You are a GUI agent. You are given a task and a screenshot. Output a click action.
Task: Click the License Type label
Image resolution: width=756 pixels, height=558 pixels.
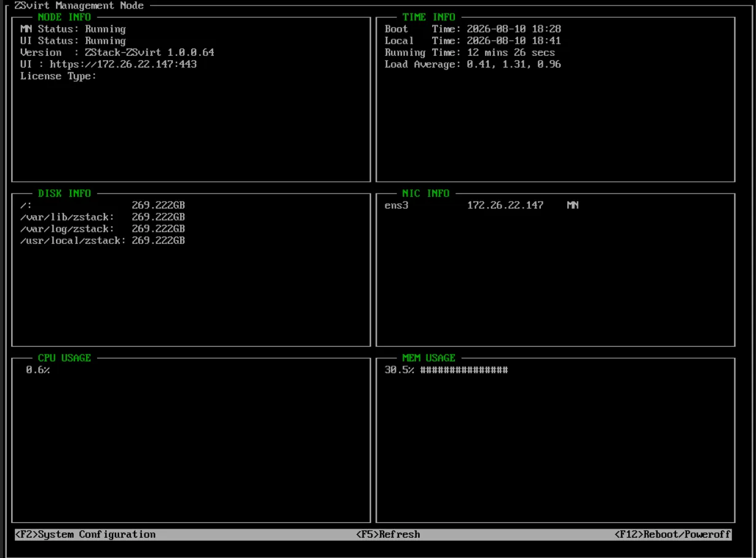pos(58,76)
